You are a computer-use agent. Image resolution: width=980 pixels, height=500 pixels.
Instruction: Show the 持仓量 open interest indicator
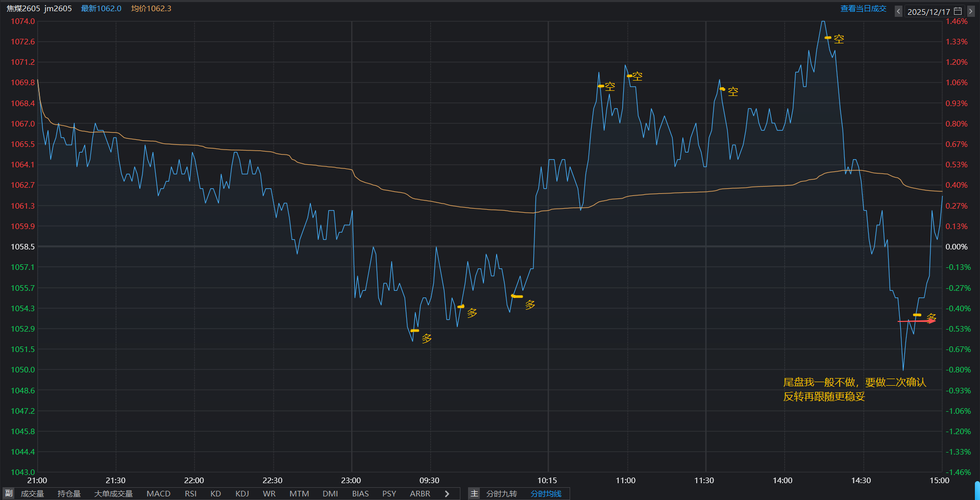69,493
